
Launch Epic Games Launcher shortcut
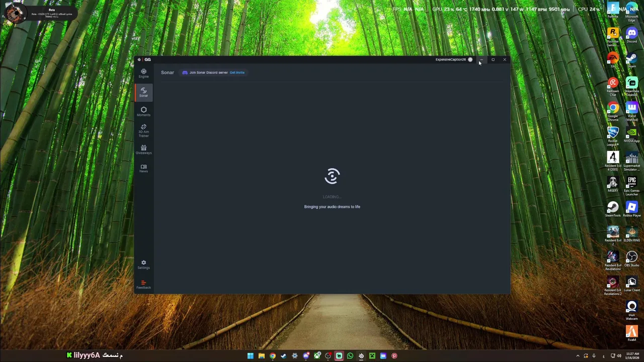[x=631, y=186]
